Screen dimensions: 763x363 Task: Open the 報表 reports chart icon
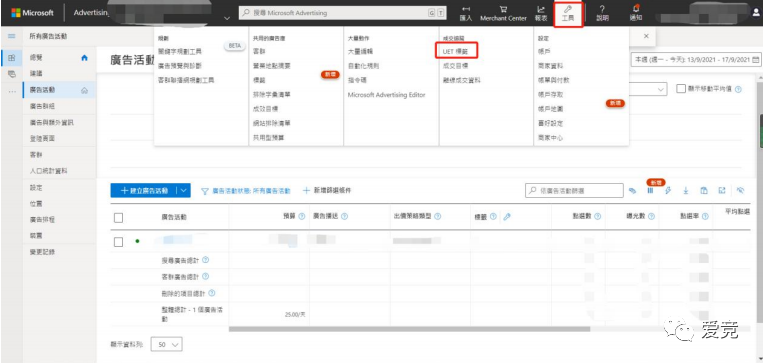pos(541,9)
